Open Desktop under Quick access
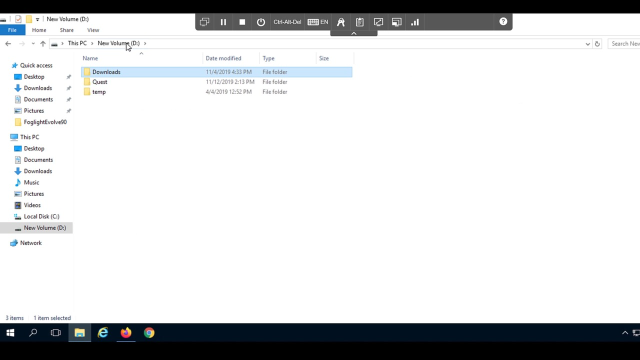 (33, 77)
